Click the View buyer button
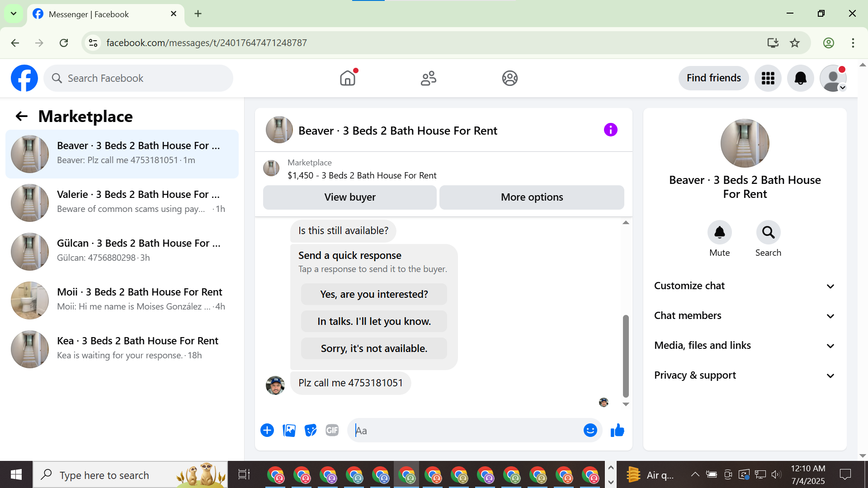868x488 pixels. 349,197
